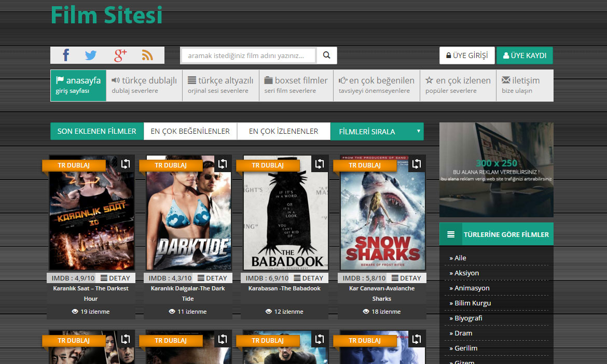Expand the Filmleri Sırala dropdown

(x=377, y=132)
